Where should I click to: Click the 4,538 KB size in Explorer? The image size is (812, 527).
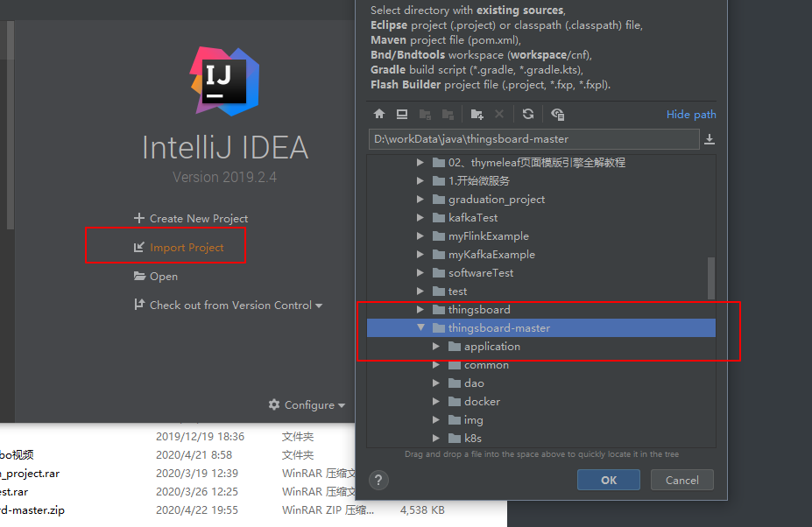(x=422, y=510)
